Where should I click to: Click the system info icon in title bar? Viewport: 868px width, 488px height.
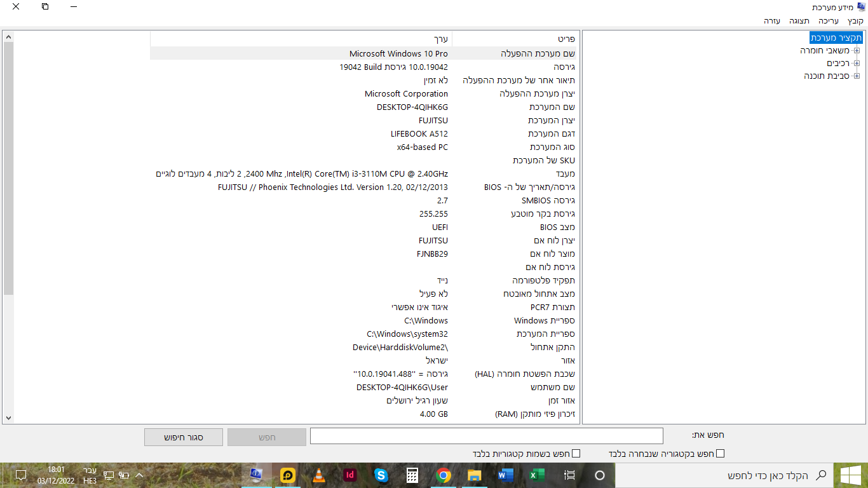pyautogui.click(x=861, y=7)
